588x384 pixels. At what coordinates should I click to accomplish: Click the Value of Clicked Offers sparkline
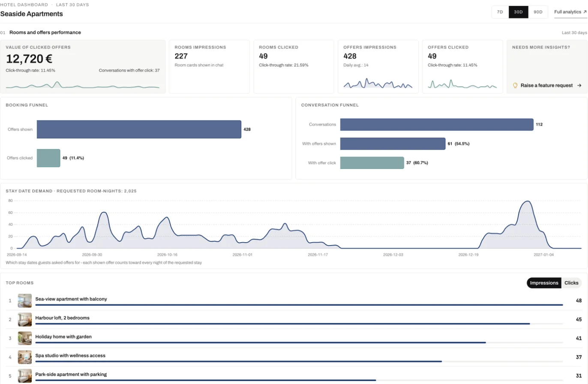coord(83,85)
